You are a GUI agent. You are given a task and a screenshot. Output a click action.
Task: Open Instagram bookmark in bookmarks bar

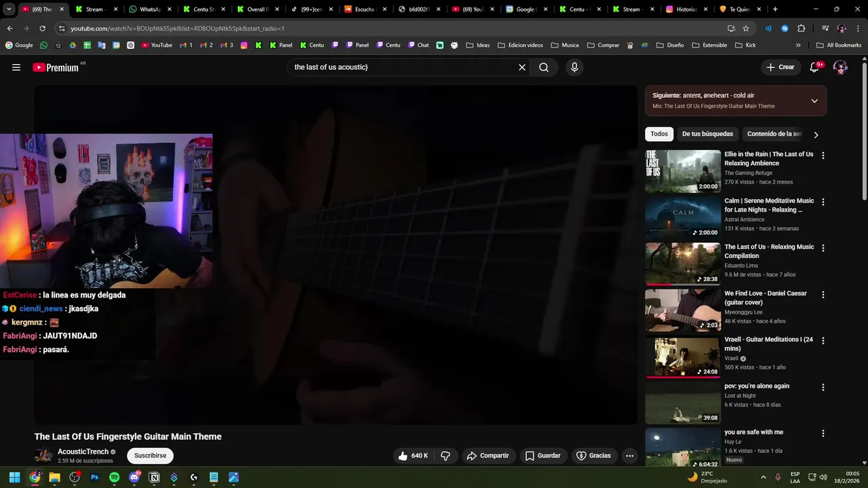[244, 45]
